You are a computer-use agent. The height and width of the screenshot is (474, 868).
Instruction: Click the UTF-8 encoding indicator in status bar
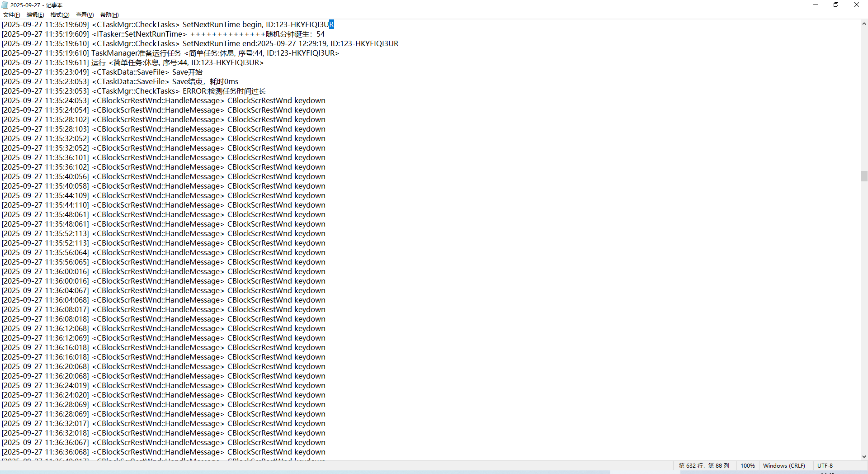point(825,465)
